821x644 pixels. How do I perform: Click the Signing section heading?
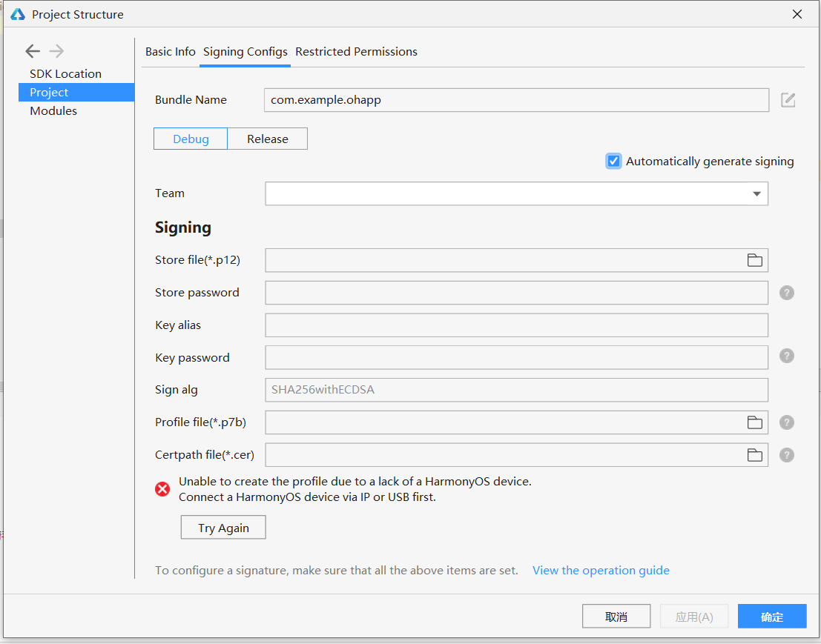(x=183, y=228)
